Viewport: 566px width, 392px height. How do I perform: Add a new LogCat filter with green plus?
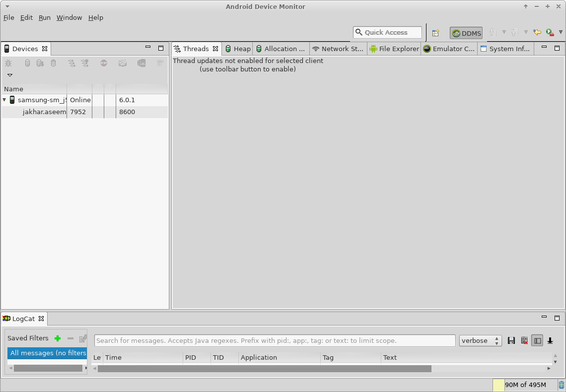tap(58, 338)
